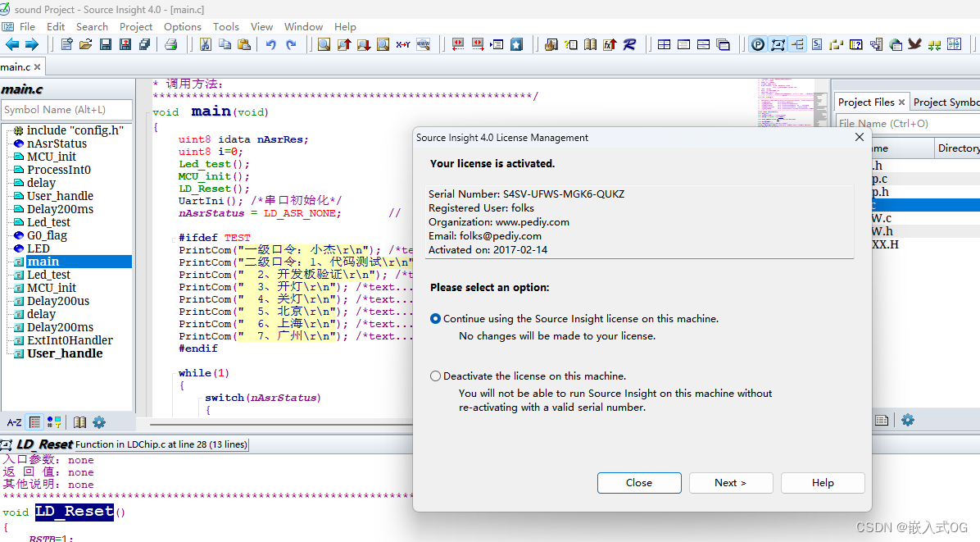Open the File menu

[27, 27]
